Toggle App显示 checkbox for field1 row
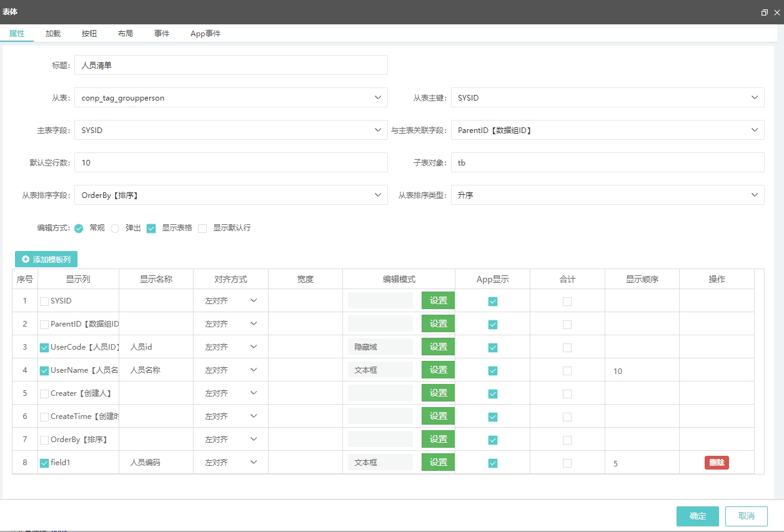Screen dimensions: 784x532 click(493, 463)
